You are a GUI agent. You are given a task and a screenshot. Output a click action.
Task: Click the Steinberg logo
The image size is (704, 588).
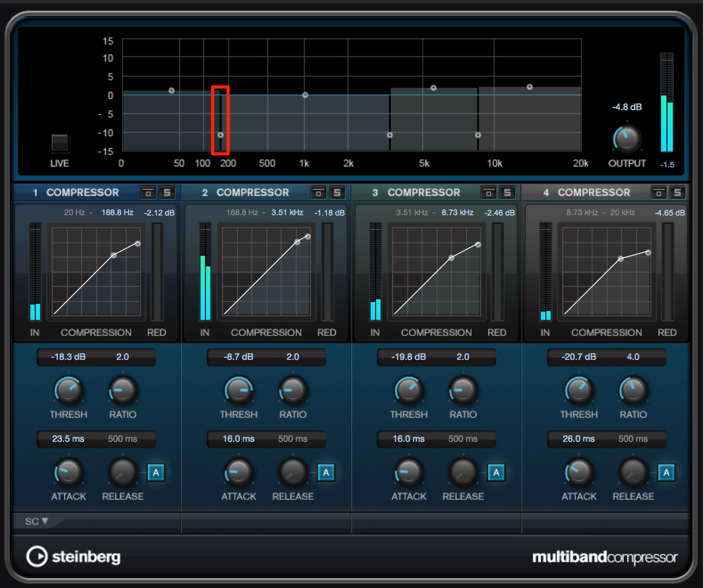pos(73,556)
